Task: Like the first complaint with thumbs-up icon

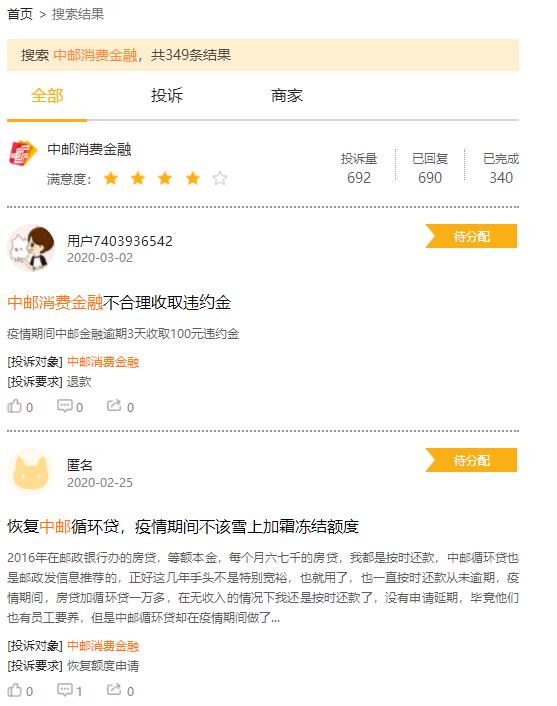Action: [14, 407]
